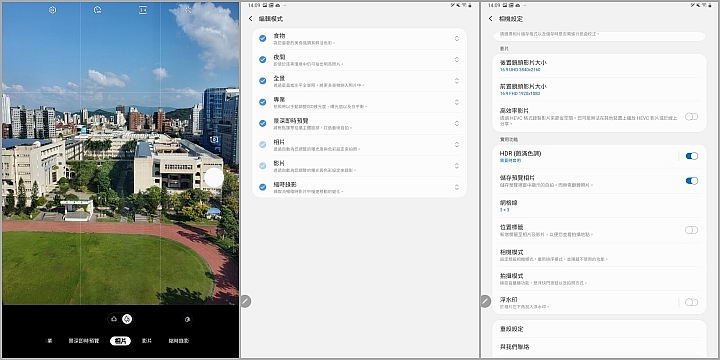
Task: Tap clock time in camera settings status bar
Action: (x=494, y=5)
